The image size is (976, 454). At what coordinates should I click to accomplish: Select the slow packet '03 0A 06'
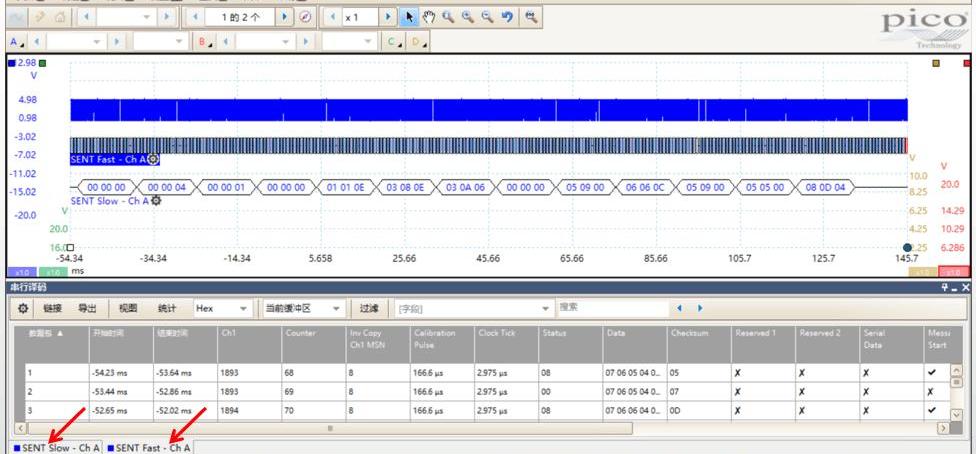tap(465, 187)
